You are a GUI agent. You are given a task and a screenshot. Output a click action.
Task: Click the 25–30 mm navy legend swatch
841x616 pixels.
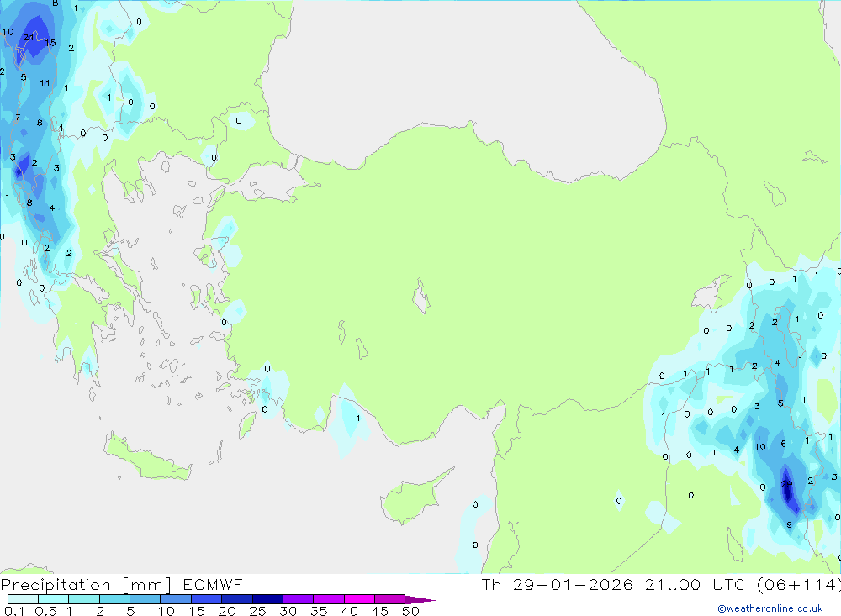pyautogui.click(x=267, y=599)
